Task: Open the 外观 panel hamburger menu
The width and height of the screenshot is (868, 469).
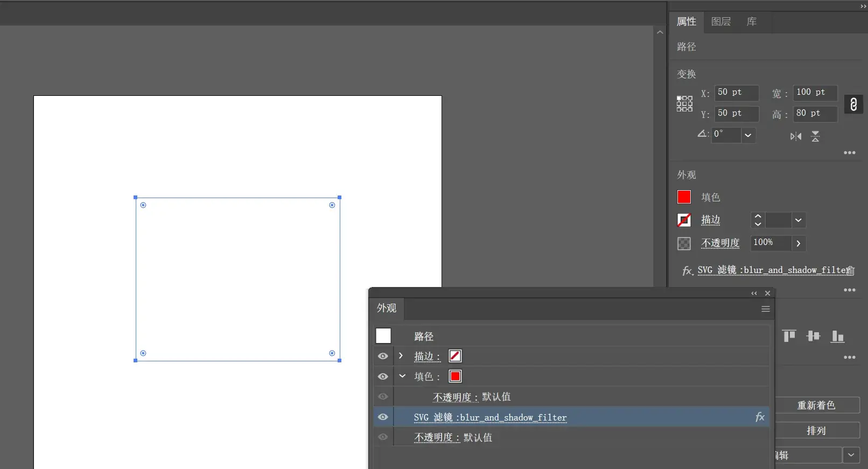Action: click(765, 309)
